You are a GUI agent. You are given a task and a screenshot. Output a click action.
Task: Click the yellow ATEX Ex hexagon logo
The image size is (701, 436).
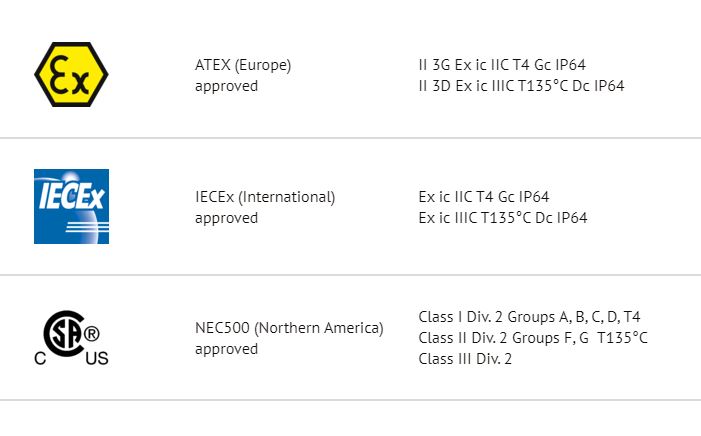coord(71,75)
